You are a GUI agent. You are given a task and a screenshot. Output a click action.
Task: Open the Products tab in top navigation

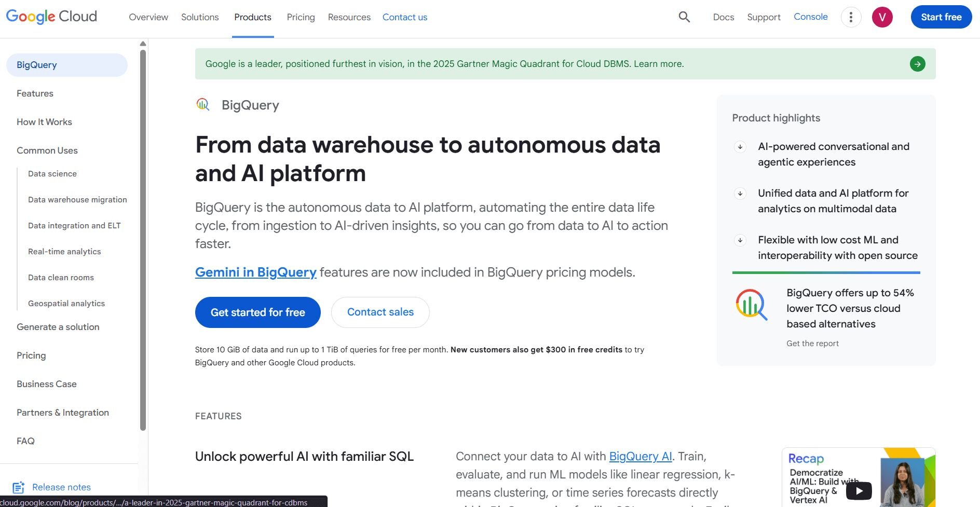tap(253, 17)
